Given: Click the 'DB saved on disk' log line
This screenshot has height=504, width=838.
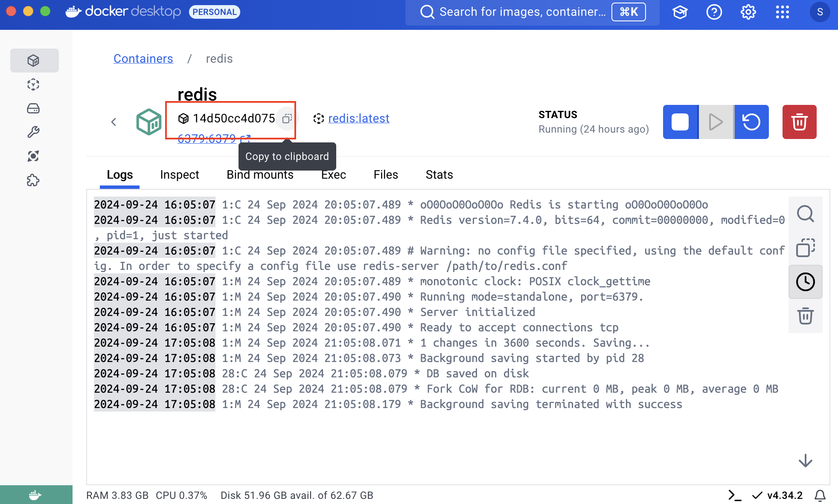Looking at the screenshot, I should click(x=311, y=374).
